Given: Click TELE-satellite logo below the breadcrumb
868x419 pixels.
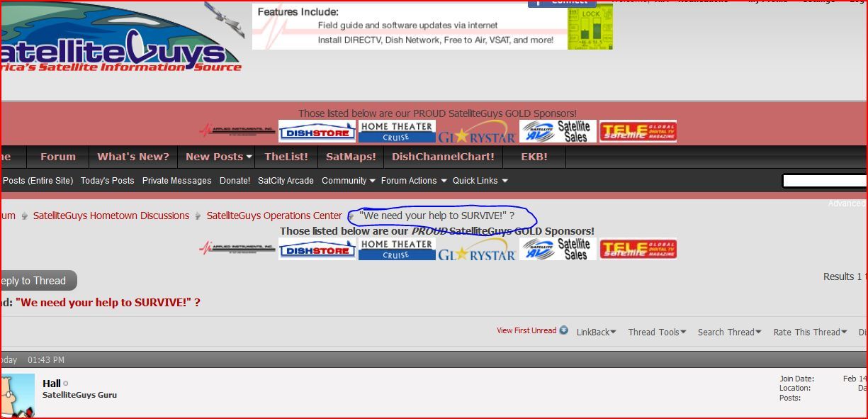Looking at the screenshot, I should pyautogui.click(x=638, y=249).
